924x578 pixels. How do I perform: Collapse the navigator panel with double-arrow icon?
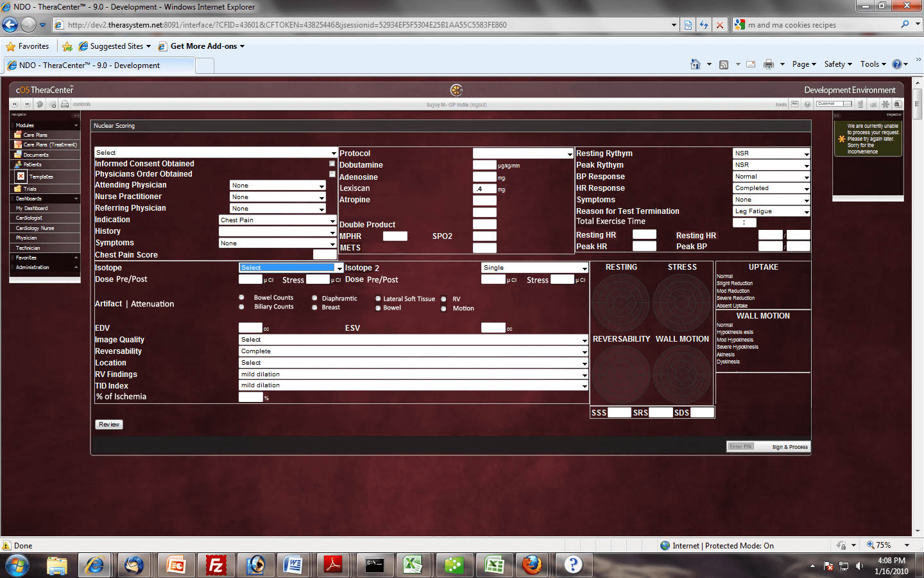coord(76,115)
